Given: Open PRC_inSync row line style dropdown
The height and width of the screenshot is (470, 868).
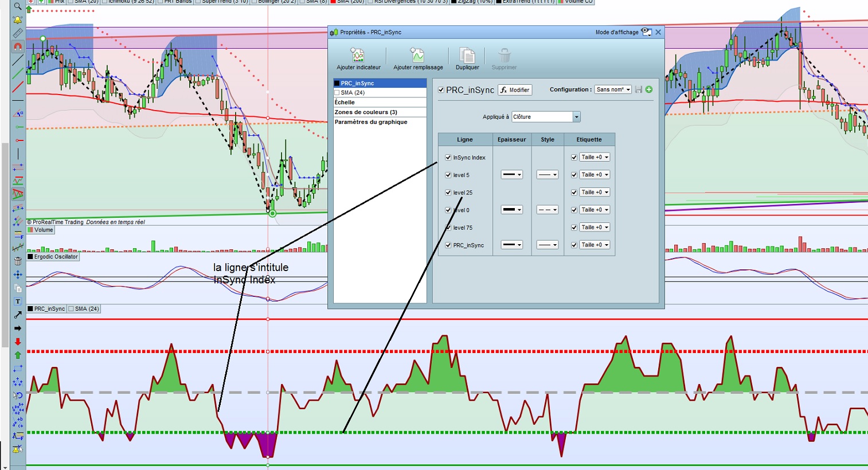Looking at the screenshot, I should 548,245.
